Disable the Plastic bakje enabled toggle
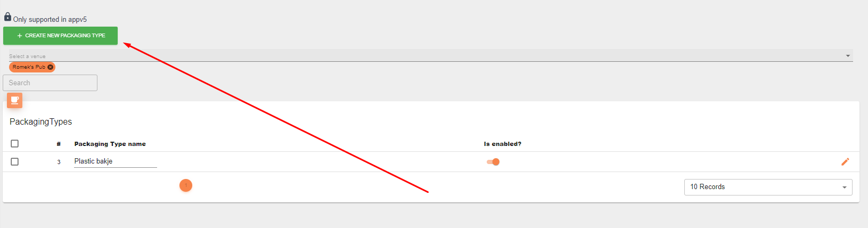Viewport: 868px width, 228px height. [x=493, y=162]
